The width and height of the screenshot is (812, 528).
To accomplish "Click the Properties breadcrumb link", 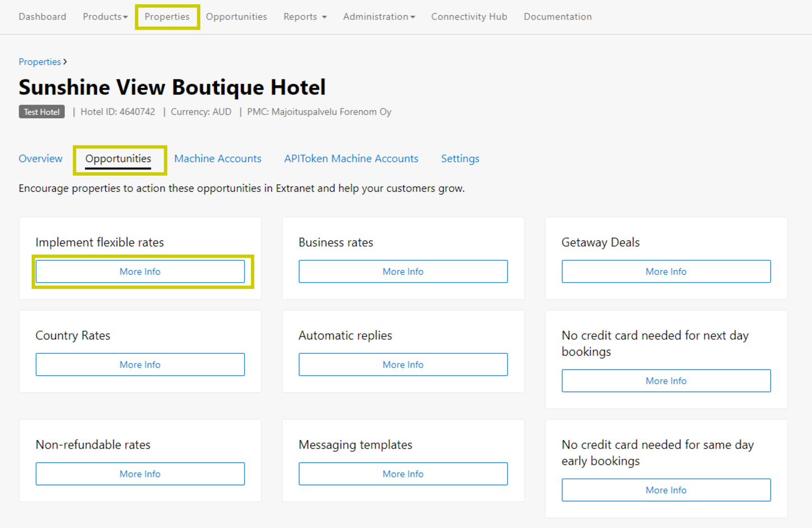I will pyautogui.click(x=40, y=62).
